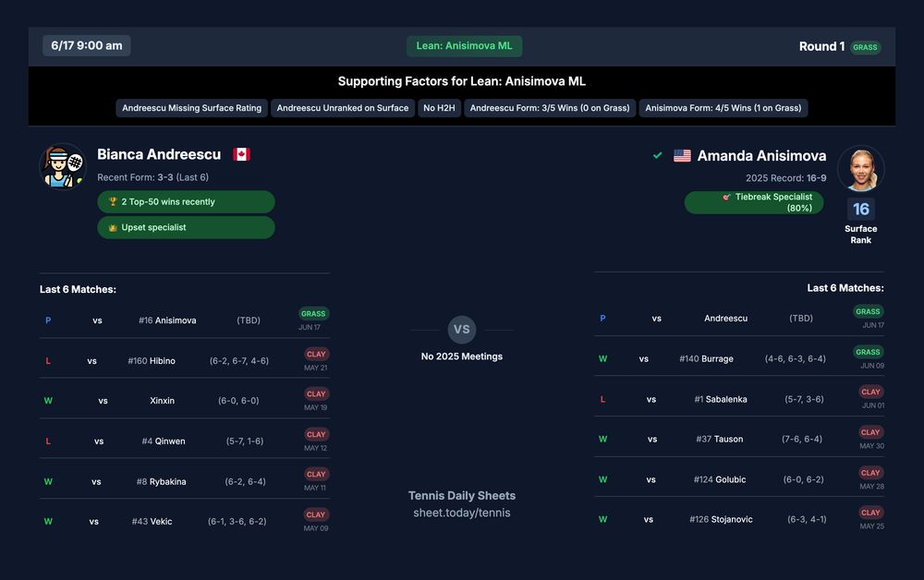Click the Canadian flag icon
924x580 pixels.
pos(241,154)
